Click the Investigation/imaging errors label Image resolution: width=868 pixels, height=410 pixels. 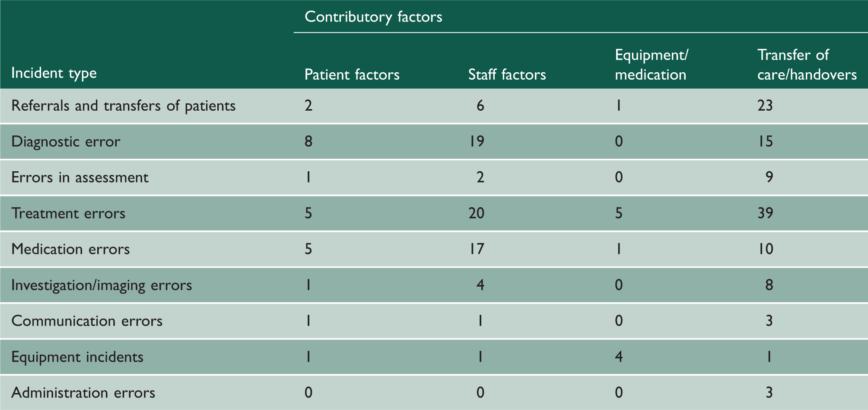tap(102, 285)
